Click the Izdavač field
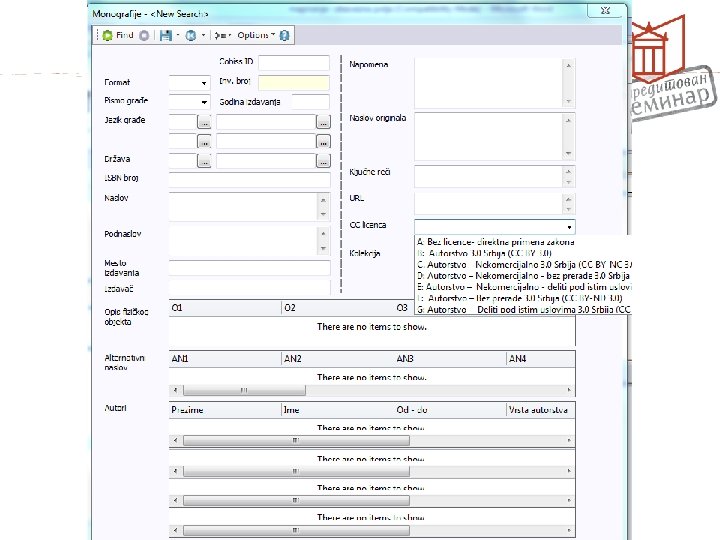 pos(249,288)
